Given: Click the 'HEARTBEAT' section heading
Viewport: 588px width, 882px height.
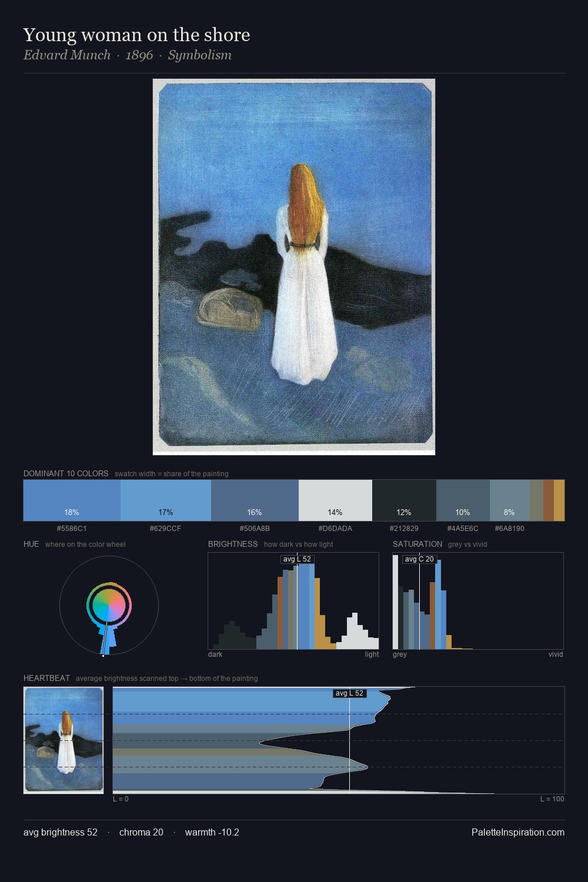Looking at the screenshot, I should [46, 679].
